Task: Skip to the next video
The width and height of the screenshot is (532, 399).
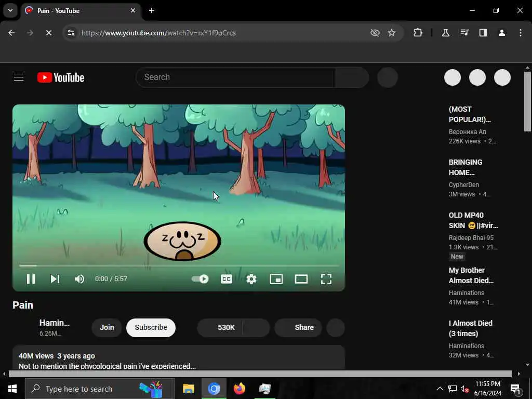Action: (x=55, y=279)
